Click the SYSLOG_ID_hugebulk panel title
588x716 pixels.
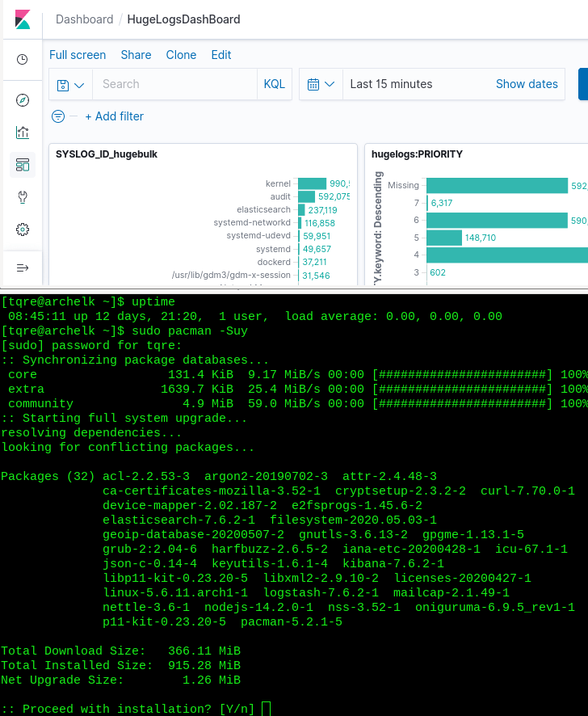click(x=107, y=154)
